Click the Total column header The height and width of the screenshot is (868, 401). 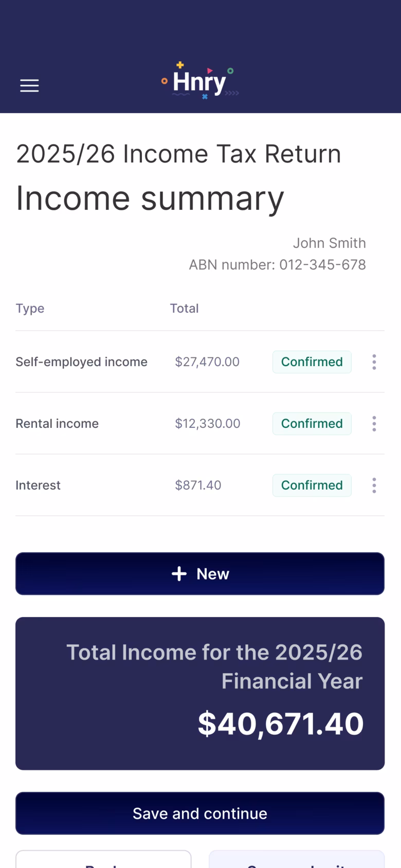tap(184, 309)
